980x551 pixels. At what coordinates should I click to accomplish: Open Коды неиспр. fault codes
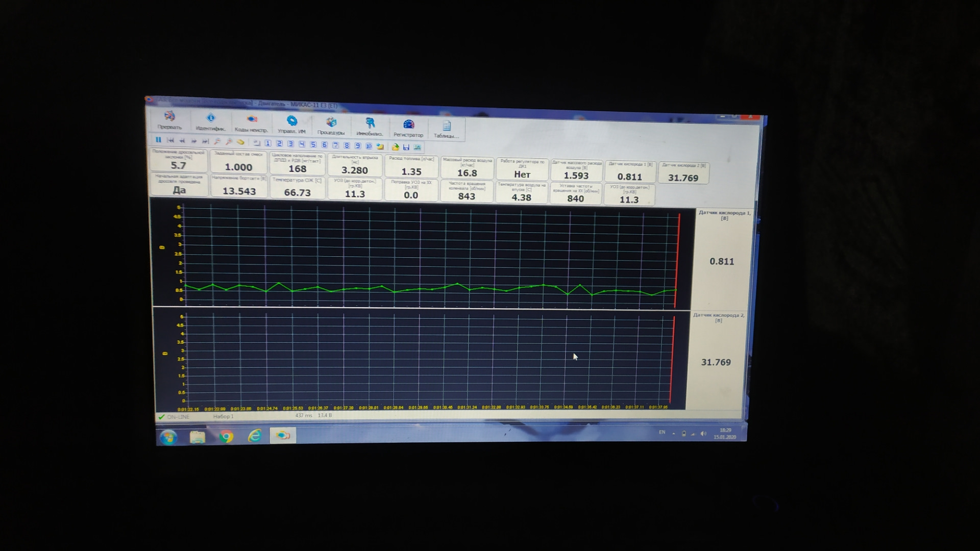click(x=251, y=123)
